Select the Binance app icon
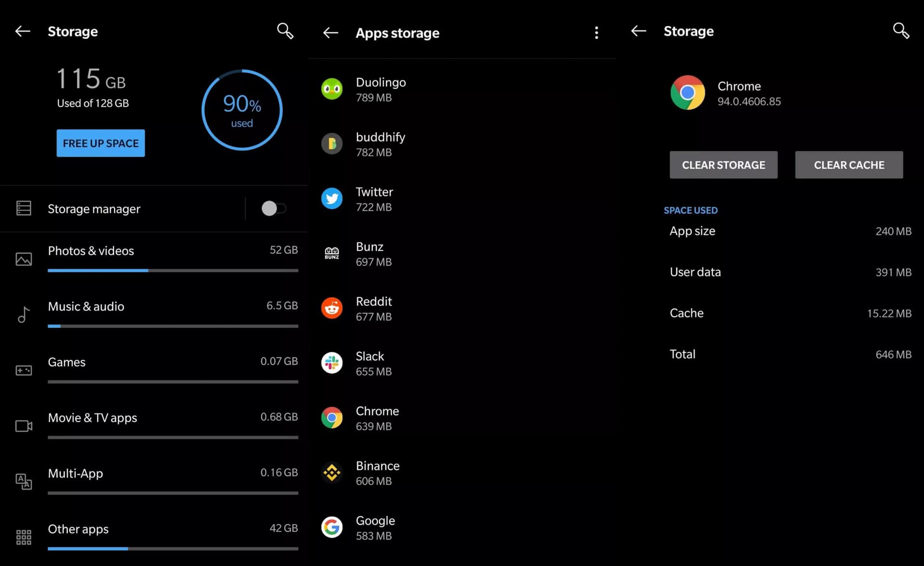924x566 pixels. tap(332, 473)
